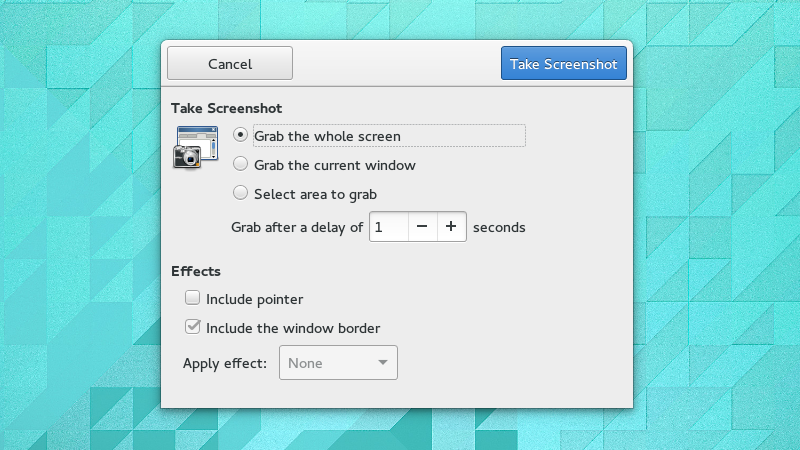Increase delay with the plus button
Viewport: 800px width, 450px height.
pyautogui.click(x=451, y=227)
